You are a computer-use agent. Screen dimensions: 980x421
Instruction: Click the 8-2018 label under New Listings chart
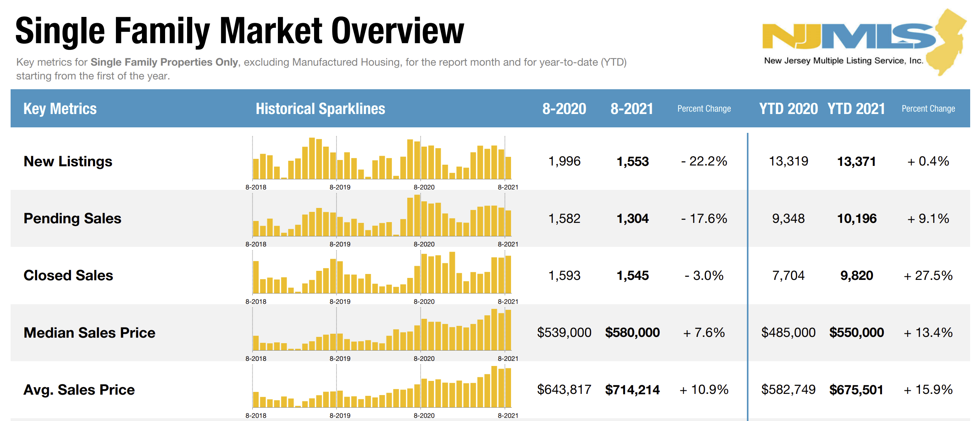coord(256,187)
